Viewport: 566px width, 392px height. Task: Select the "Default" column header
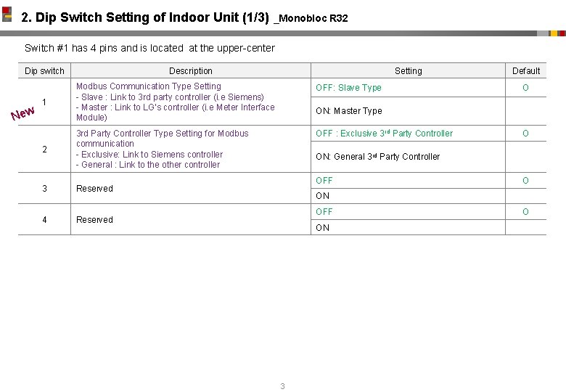(x=526, y=71)
